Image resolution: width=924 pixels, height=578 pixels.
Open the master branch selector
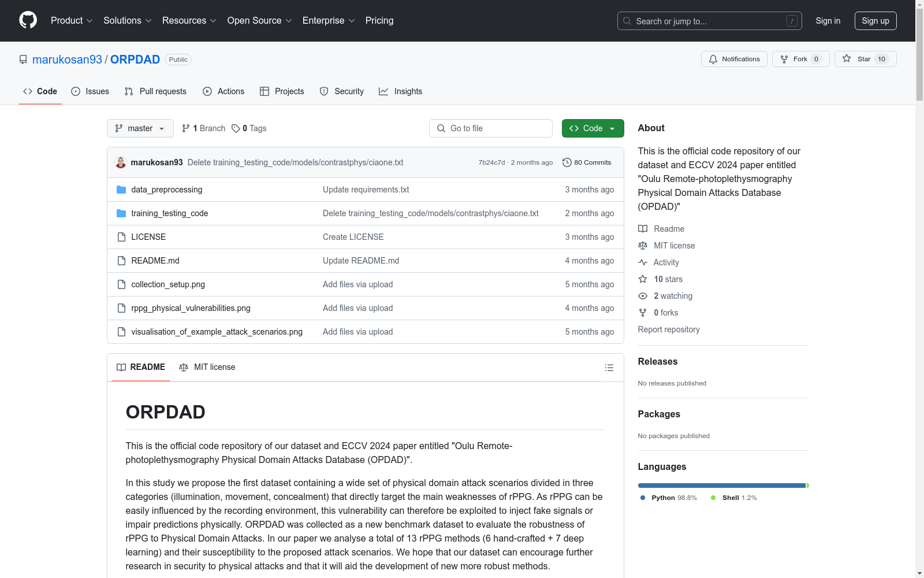(x=140, y=128)
